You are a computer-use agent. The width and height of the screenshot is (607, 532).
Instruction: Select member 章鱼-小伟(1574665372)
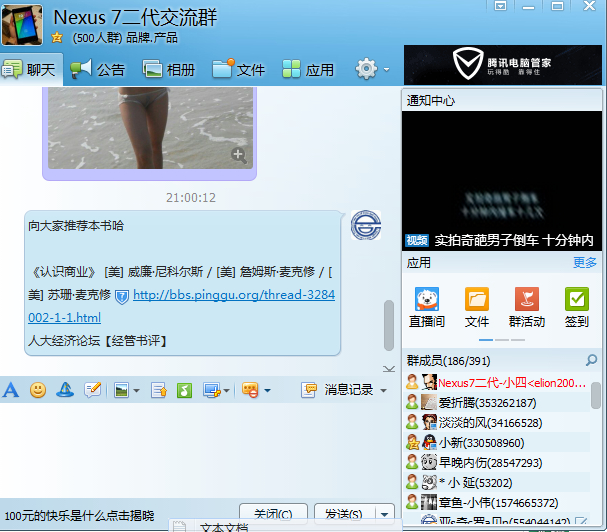tap(497, 503)
